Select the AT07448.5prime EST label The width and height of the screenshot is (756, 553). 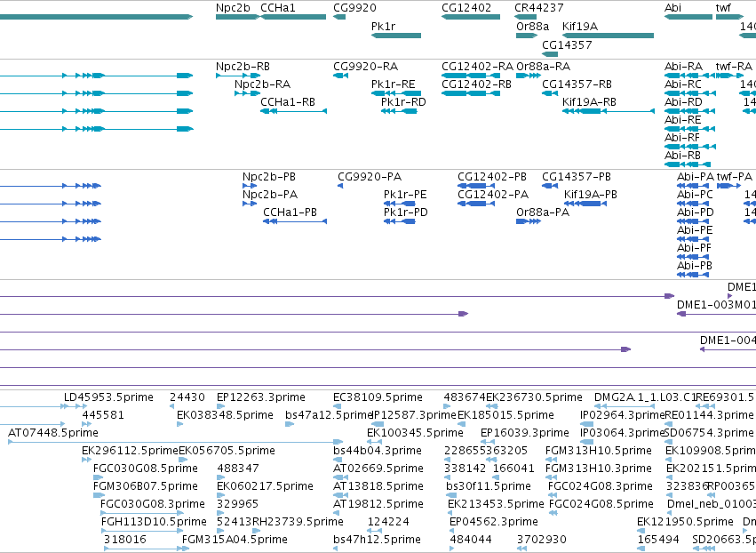[53, 433]
